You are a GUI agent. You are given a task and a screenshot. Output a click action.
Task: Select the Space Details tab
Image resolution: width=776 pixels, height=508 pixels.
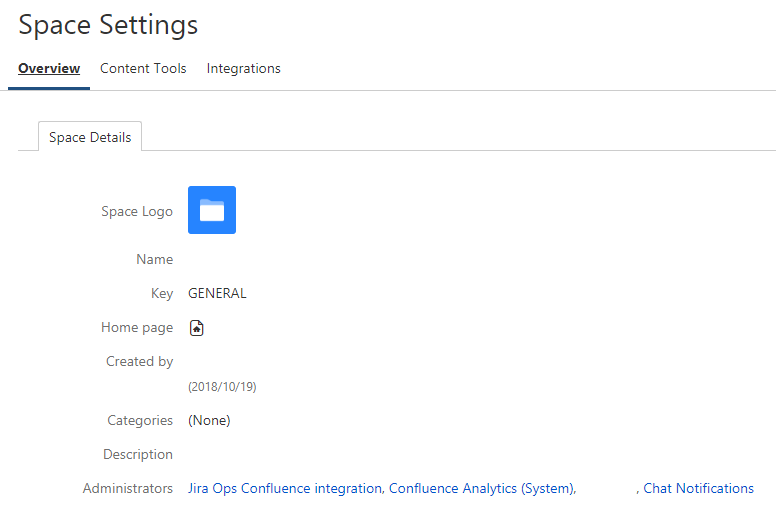coord(90,137)
